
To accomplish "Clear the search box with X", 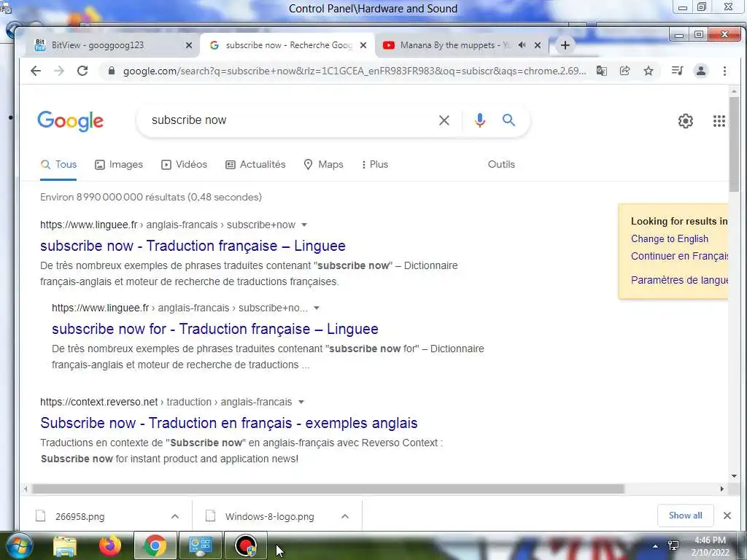I will tap(444, 120).
